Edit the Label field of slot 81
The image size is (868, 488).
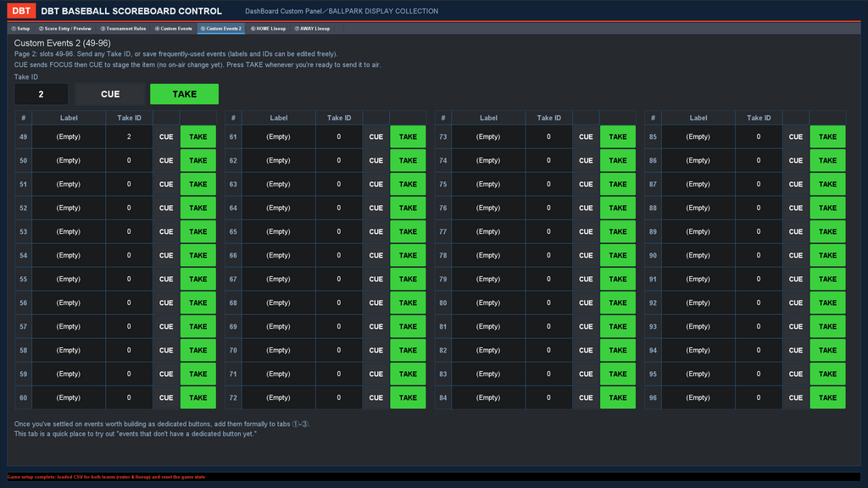coord(488,326)
